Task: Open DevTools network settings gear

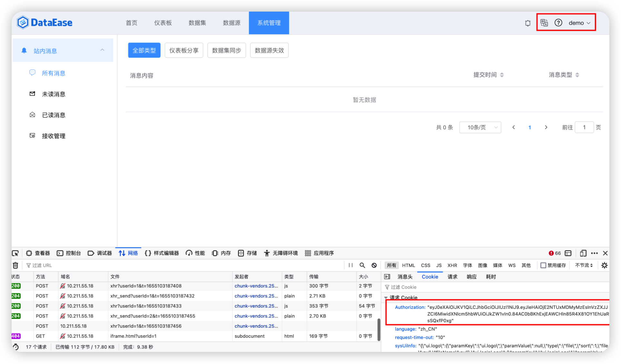Action: point(604,265)
